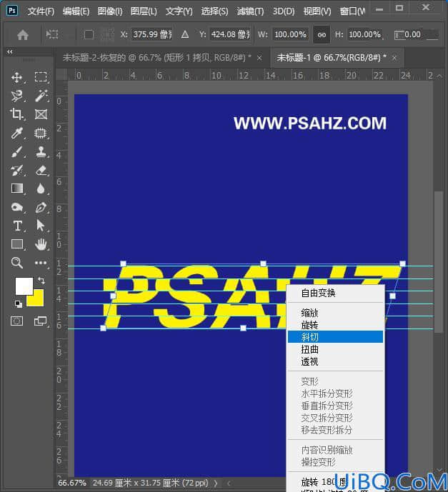Select the Dodge tool
Image resolution: width=448 pixels, height=492 pixels.
pyautogui.click(x=16, y=207)
